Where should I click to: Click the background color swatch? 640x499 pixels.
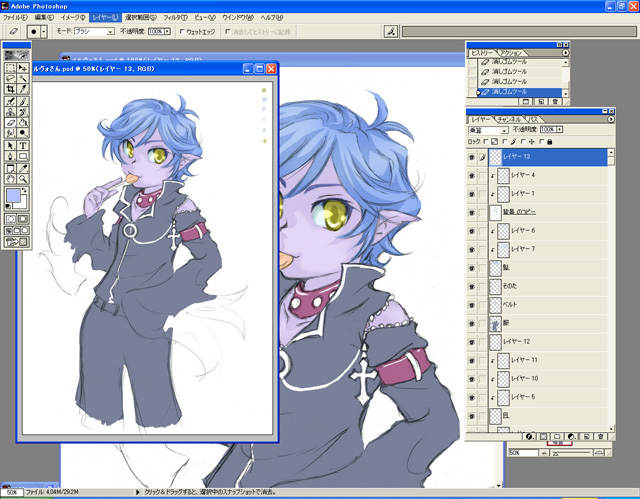21,204
